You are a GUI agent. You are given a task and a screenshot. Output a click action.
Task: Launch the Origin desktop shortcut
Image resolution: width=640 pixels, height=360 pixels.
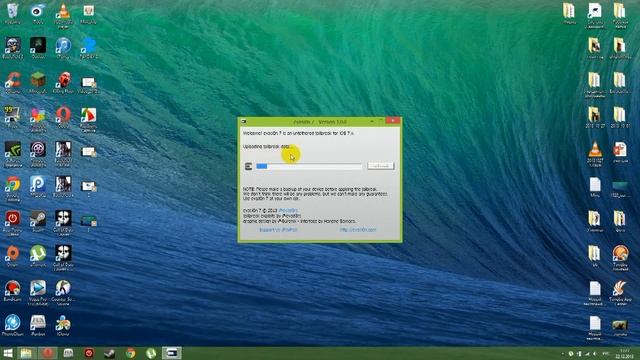click(x=13, y=256)
